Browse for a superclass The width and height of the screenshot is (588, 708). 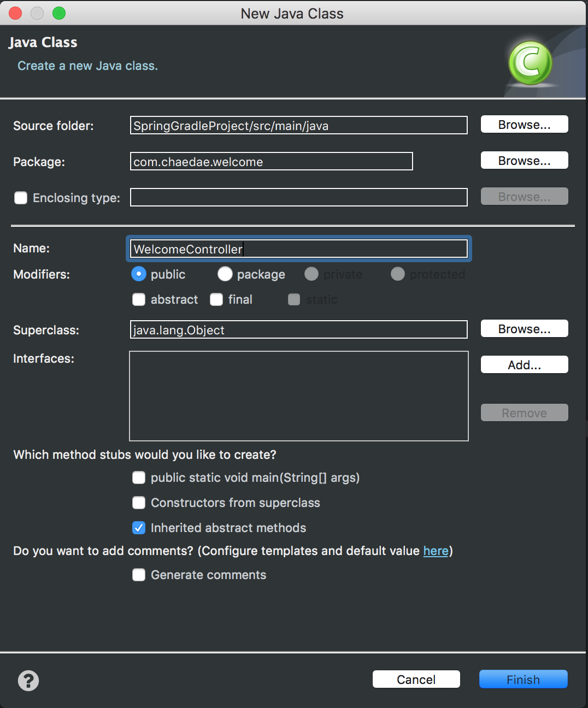click(524, 328)
